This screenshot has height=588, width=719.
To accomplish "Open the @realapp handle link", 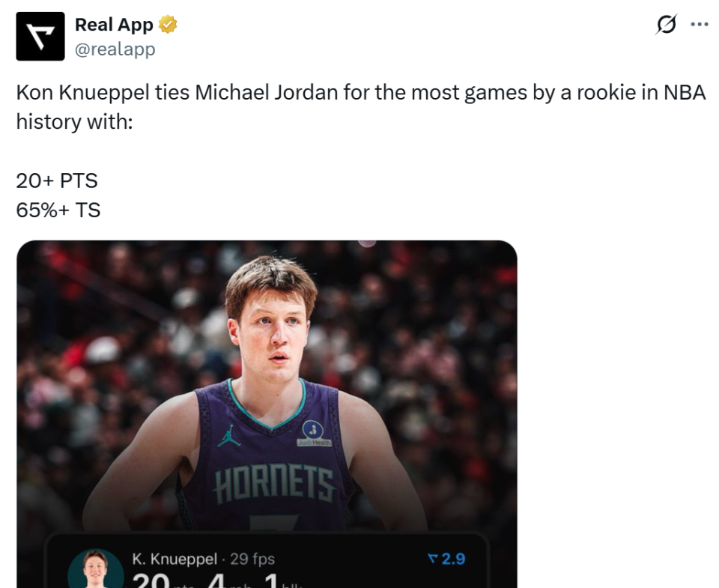I will [x=115, y=49].
